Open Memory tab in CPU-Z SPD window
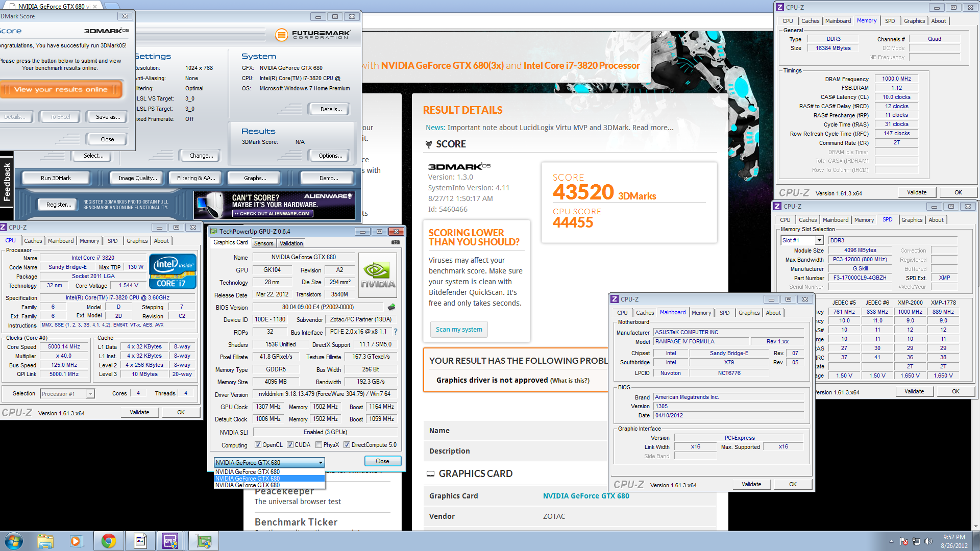 [x=864, y=220]
